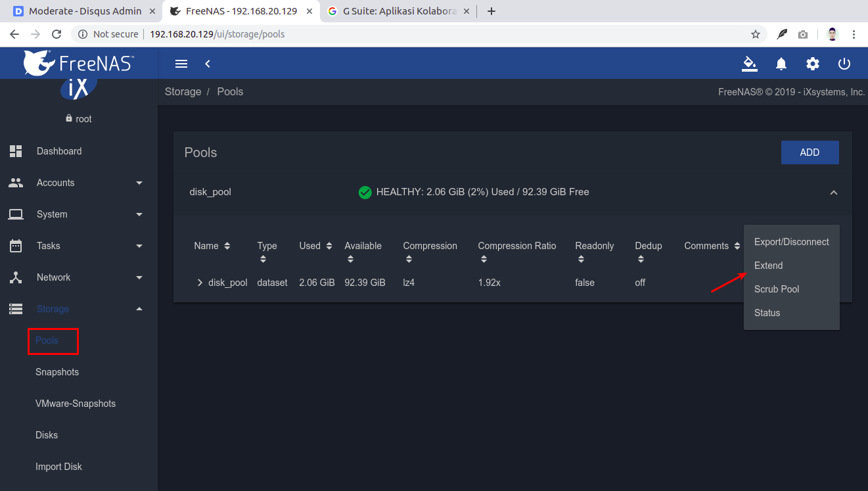Open a new browser tab
Viewport: 868px width, 491px height.
491,11
